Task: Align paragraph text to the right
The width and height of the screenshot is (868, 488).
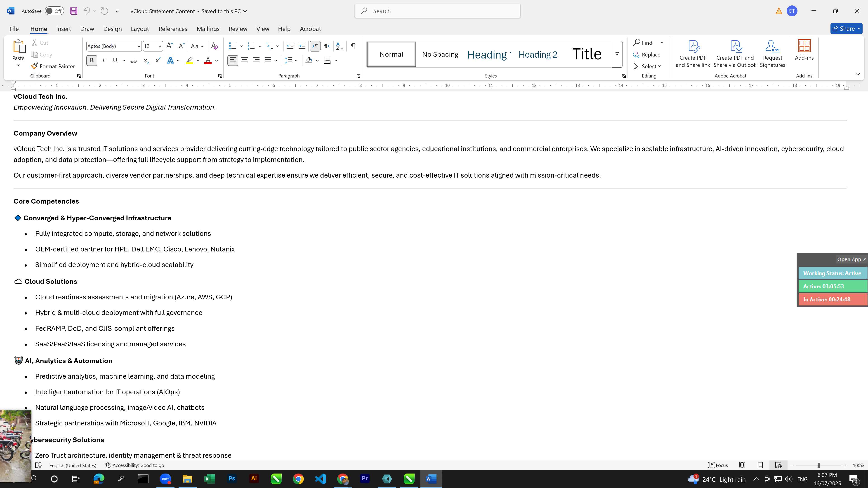Action: (x=256, y=61)
